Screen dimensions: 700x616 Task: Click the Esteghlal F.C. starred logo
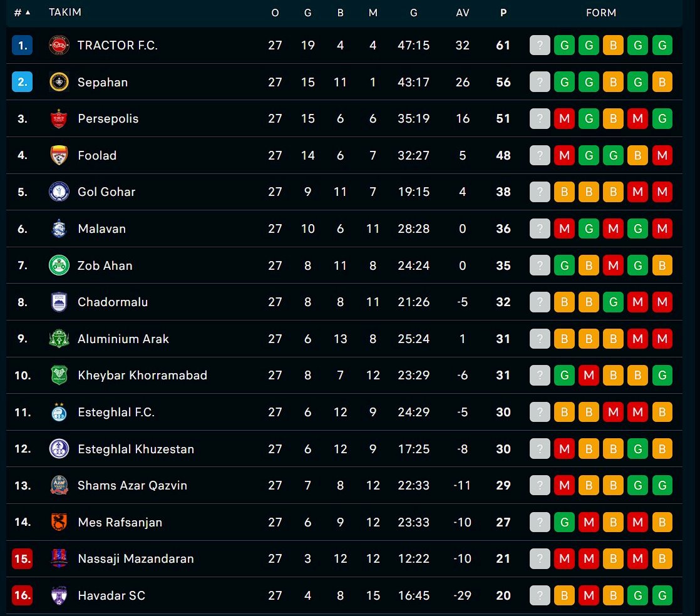(59, 412)
